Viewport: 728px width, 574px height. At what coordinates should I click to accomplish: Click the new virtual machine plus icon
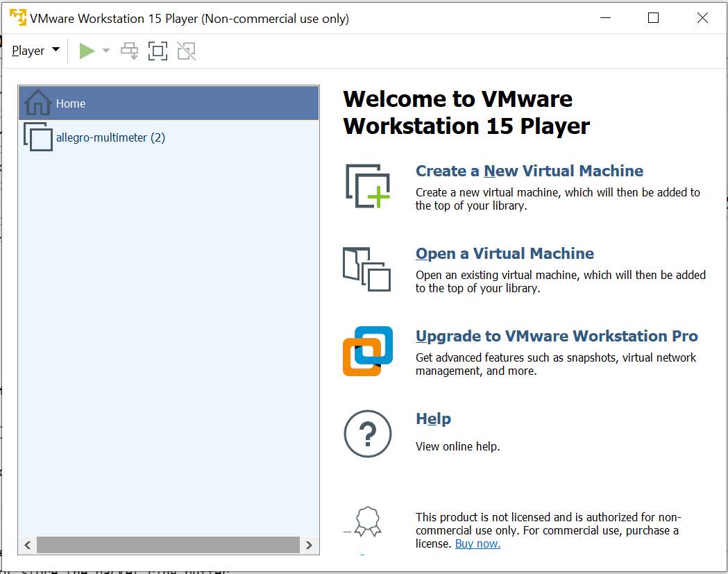(368, 186)
